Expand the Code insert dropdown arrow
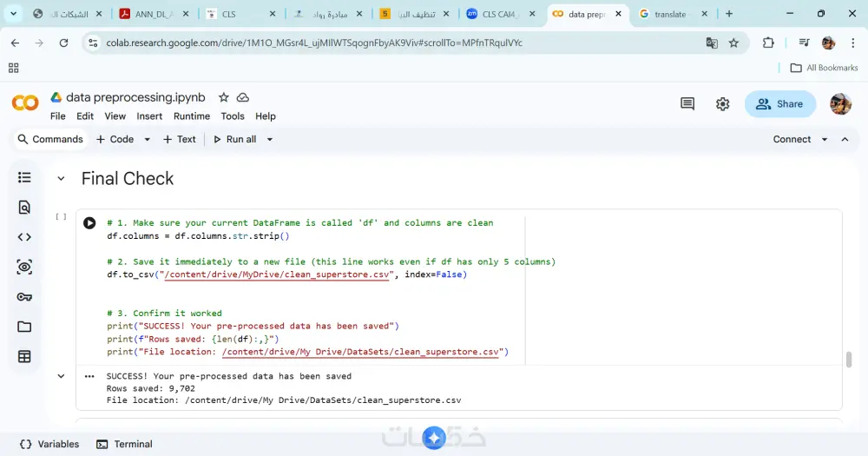Viewport: 868px width, 456px height. pyautogui.click(x=148, y=140)
